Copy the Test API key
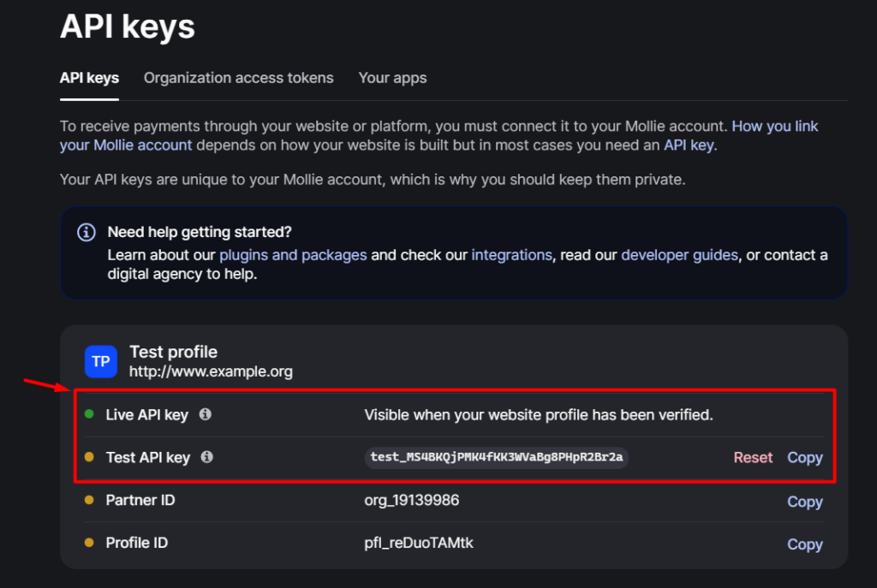Screen dimensions: 877x588 [805, 458]
